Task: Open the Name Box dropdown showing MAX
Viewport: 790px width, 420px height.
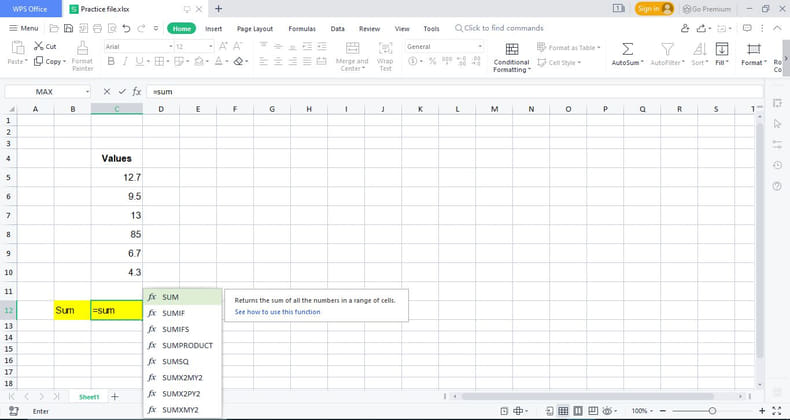Action: click(87, 91)
